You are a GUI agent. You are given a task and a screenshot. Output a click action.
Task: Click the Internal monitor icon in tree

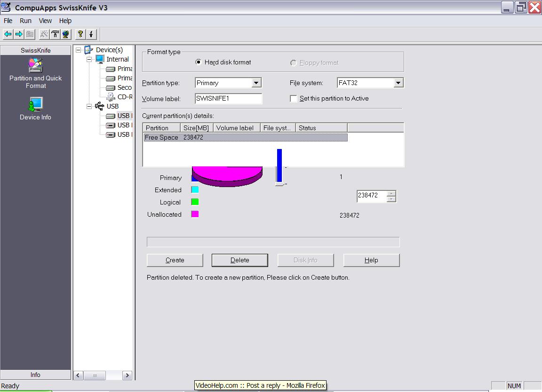tap(100, 59)
